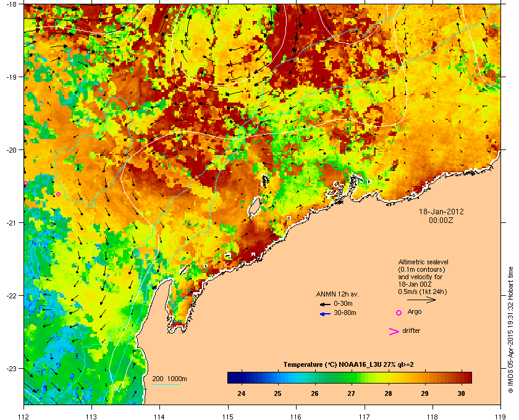Select the date text 18-Jan-2012
The height and width of the screenshot is (420, 519).
441,212
